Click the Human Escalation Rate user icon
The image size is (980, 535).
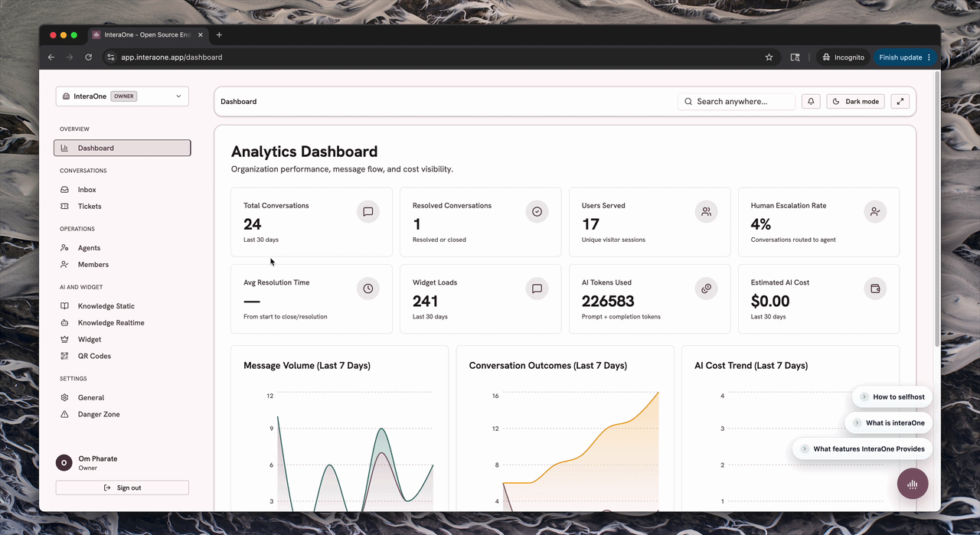(875, 212)
